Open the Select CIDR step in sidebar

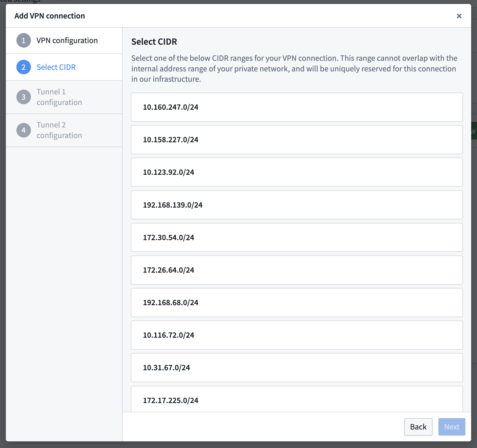56,67
